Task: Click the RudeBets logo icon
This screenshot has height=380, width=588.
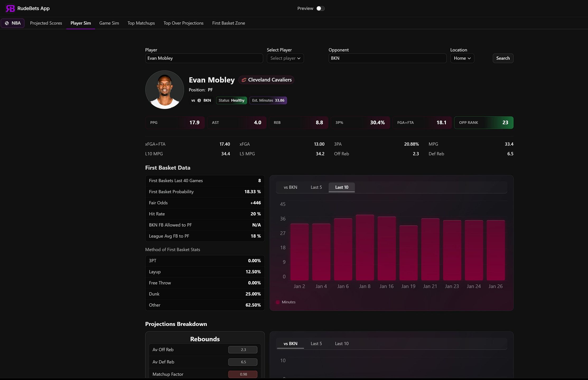Action: point(10,8)
